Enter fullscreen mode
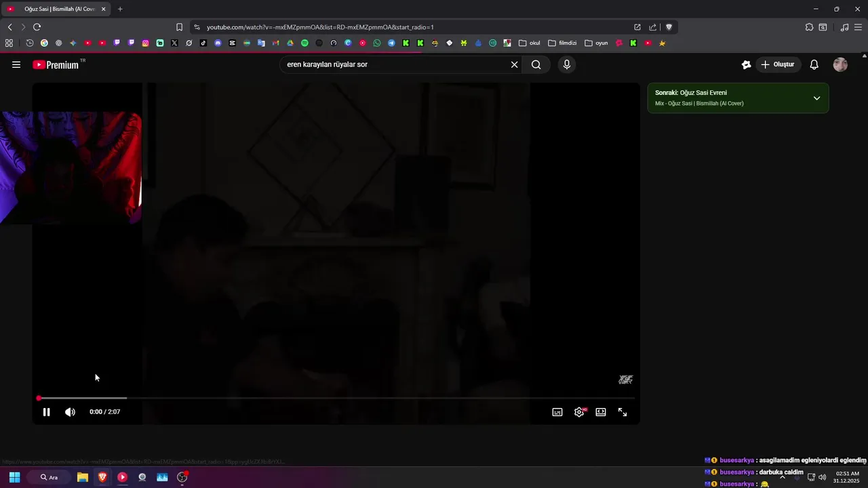The width and height of the screenshot is (868, 488). [623, 412]
